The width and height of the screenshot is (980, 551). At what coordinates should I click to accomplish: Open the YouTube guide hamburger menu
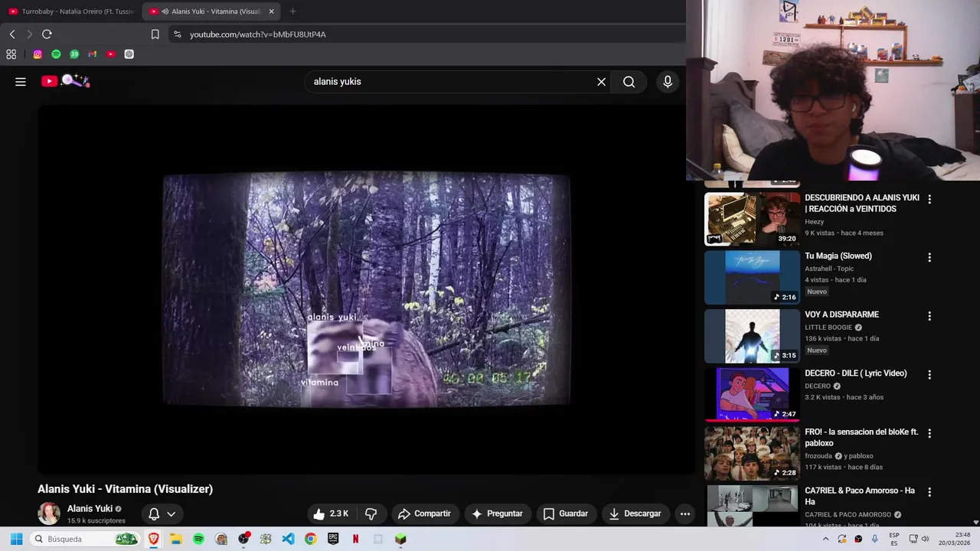coord(21,82)
